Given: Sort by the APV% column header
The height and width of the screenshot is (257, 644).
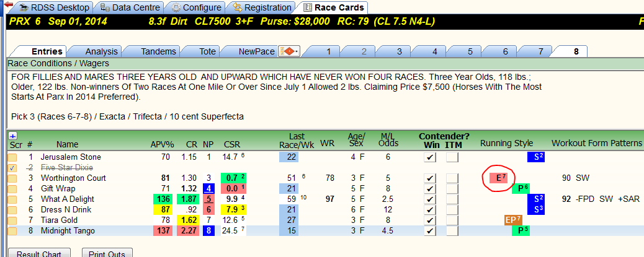Looking at the screenshot, I should pos(162,144).
